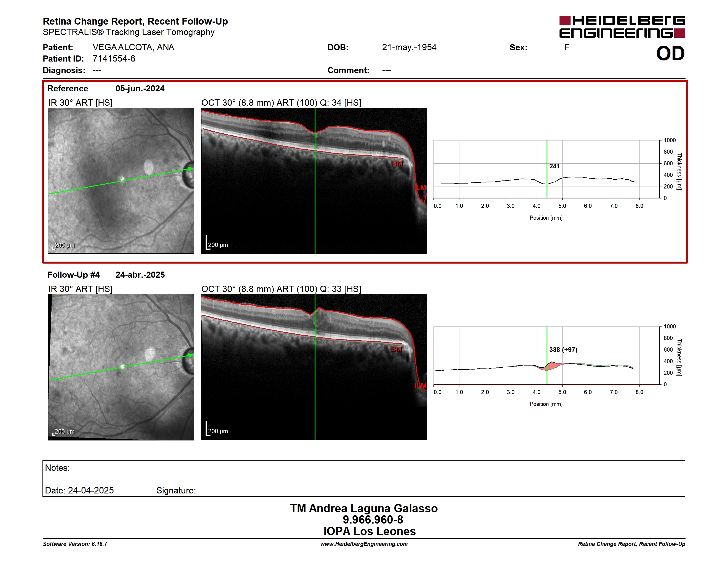Open the Follow-Up OCT B-scan image
728x563 pixels.
(x=314, y=367)
